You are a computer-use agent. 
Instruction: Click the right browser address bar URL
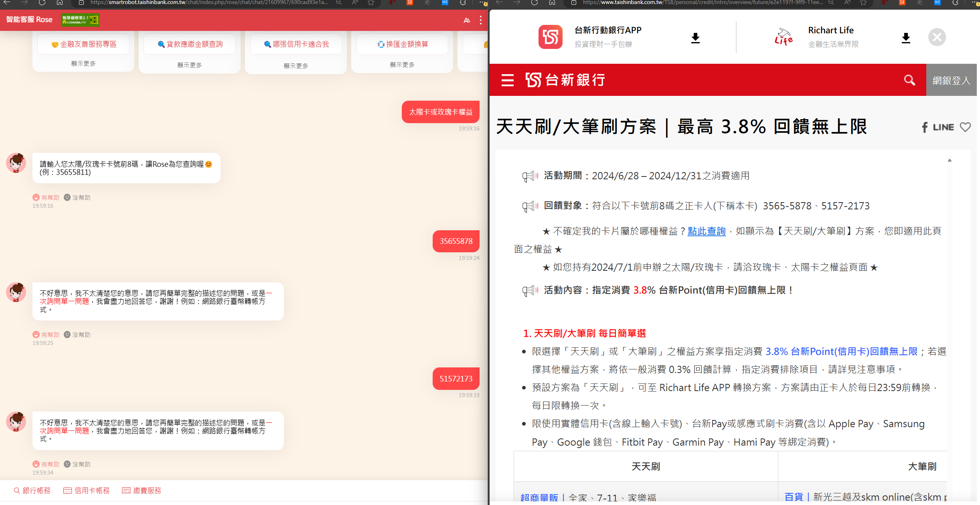(703, 3)
